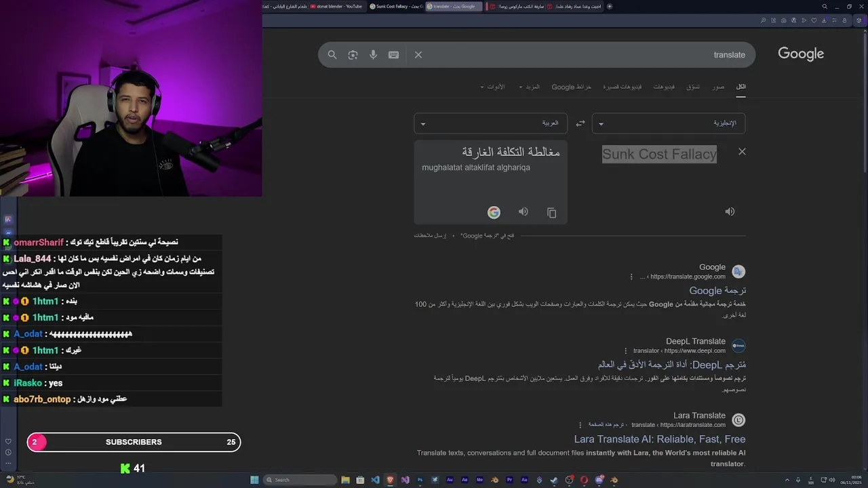This screenshot has width=868, height=488.
Task: Open Visual Studio from the taskbar
Action: [405, 480]
